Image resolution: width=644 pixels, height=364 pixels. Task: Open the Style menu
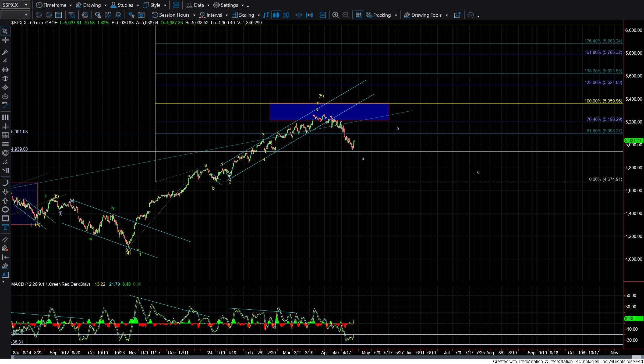click(x=155, y=5)
